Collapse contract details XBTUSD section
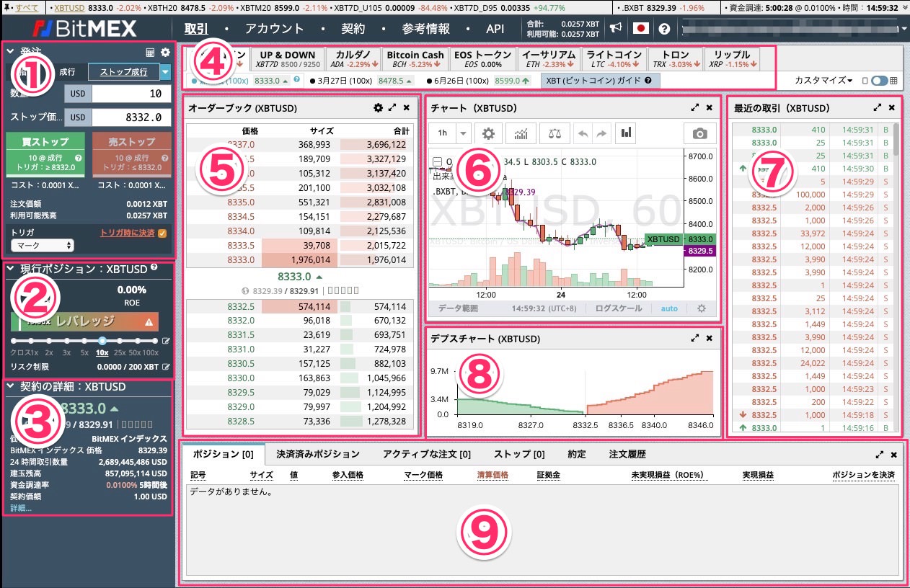The height and width of the screenshot is (588, 910). point(10,387)
